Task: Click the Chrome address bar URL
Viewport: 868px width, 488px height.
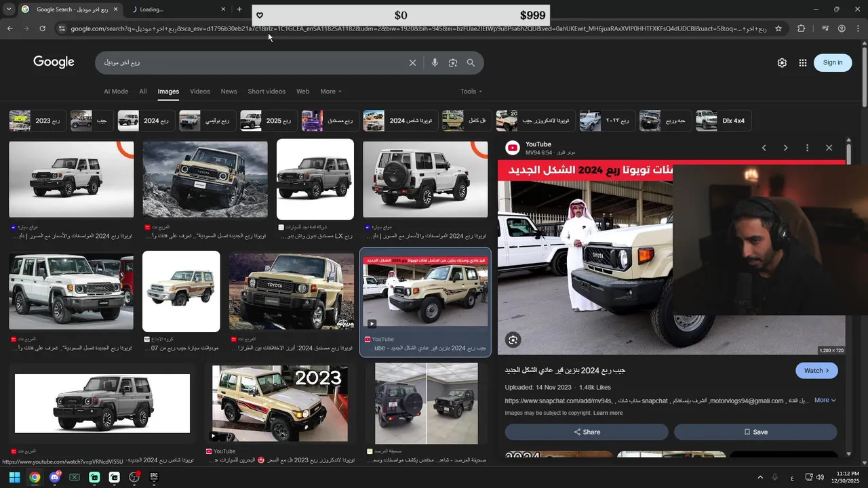Action: (x=418, y=28)
